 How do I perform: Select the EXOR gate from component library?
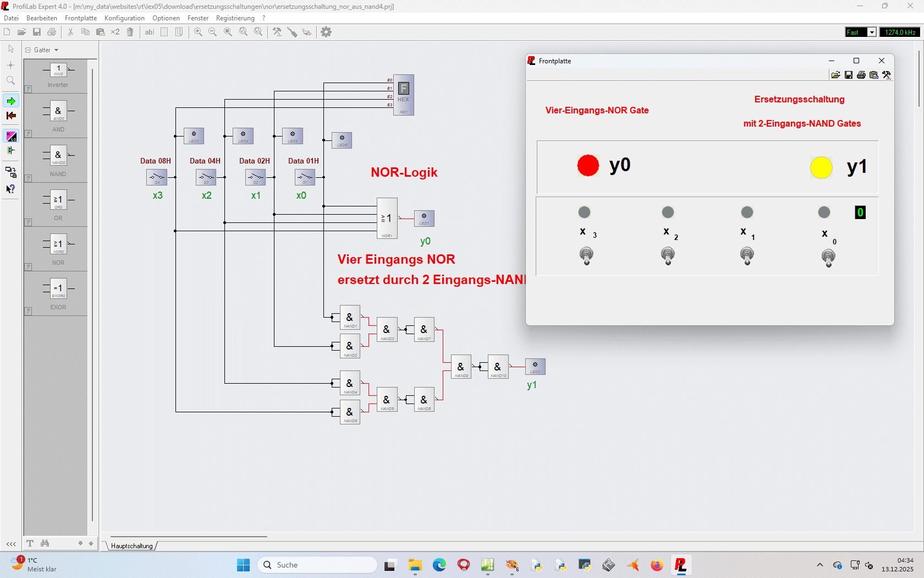point(58,291)
